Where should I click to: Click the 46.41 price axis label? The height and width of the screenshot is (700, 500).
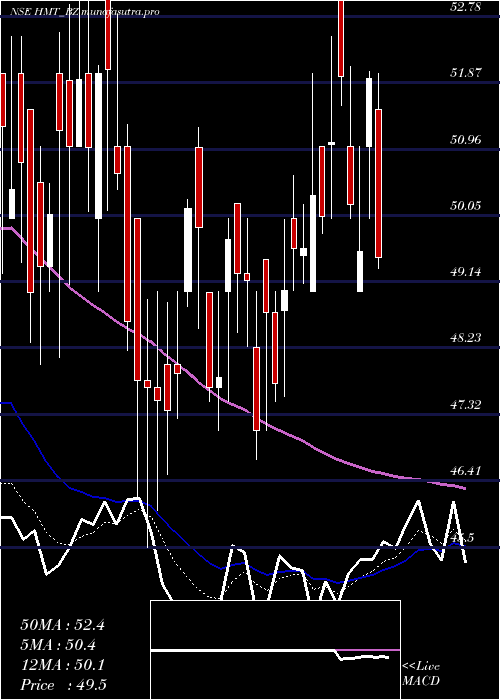[x=465, y=471]
